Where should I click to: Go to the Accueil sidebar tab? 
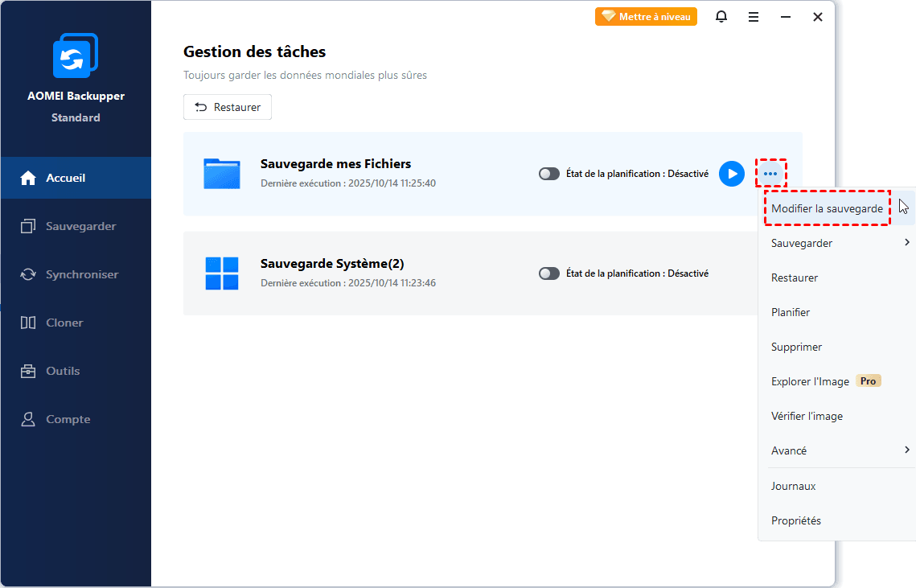76,178
